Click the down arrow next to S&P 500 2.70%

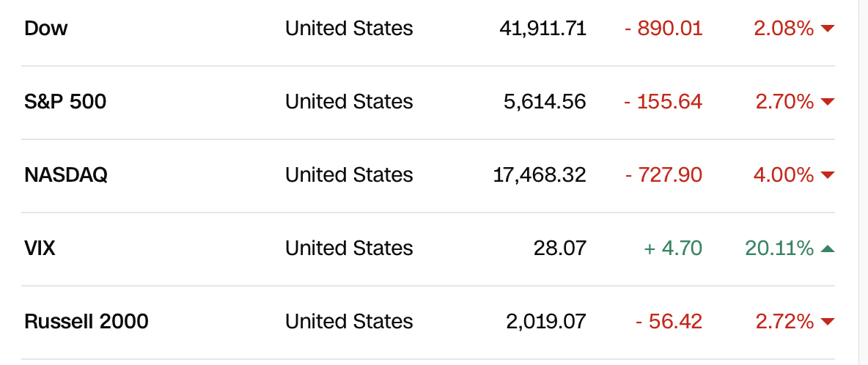point(828,102)
